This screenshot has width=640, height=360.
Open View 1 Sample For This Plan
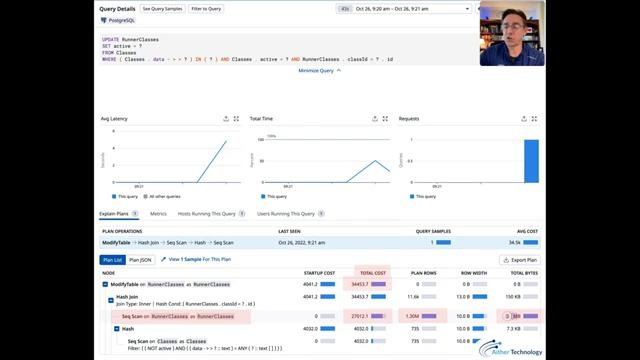pos(196,259)
